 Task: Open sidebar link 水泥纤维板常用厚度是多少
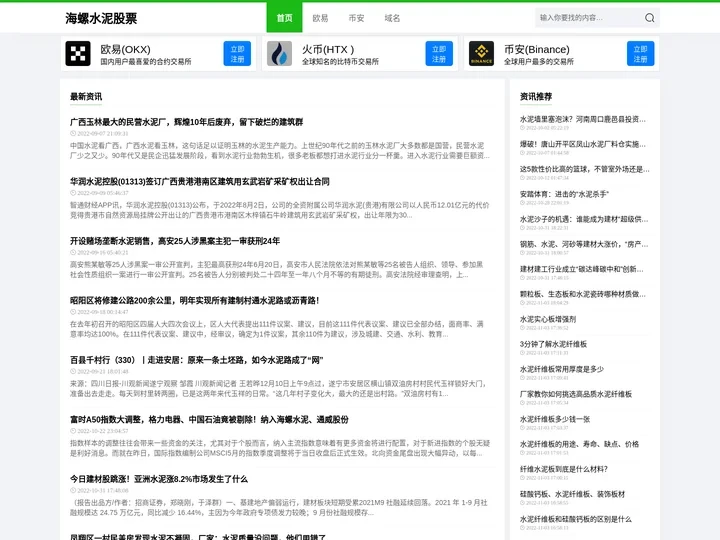coord(562,369)
